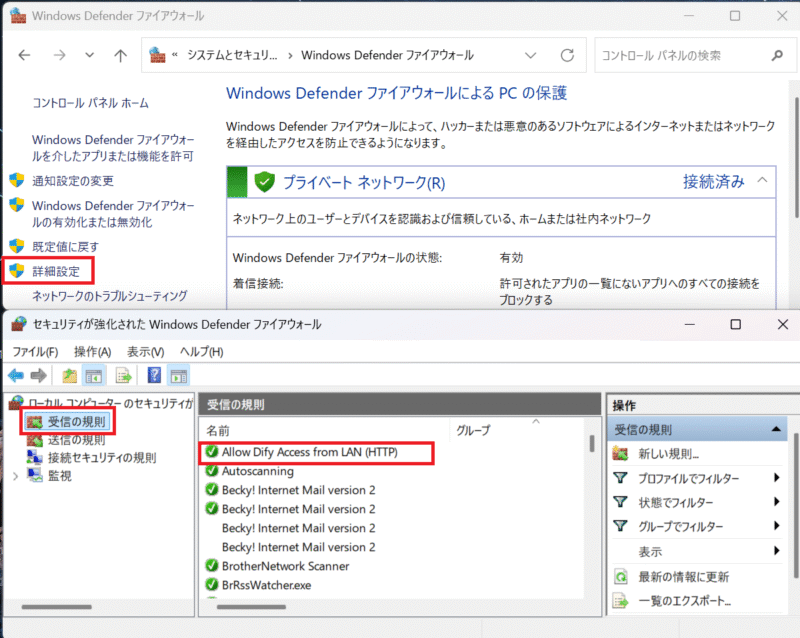Click the actions pane vertical scrollbar

click(796, 505)
